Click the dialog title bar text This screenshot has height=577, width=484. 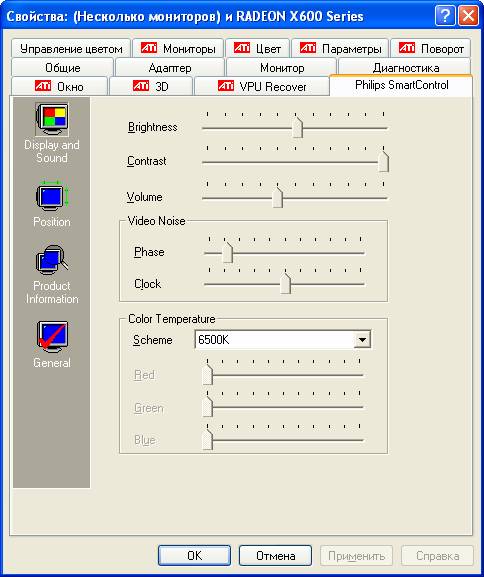185,16
